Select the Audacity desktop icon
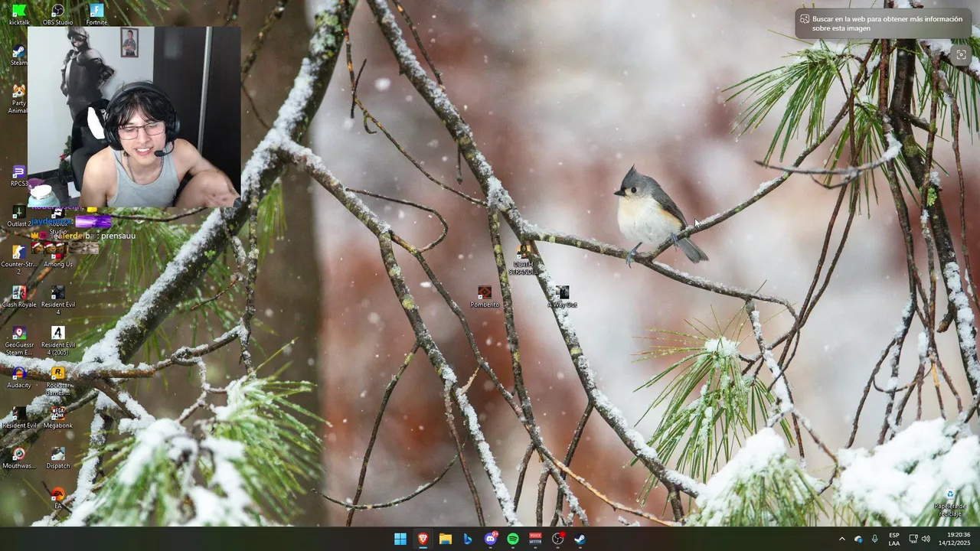This screenshot has height=551, width=980. tap(18, 377)
